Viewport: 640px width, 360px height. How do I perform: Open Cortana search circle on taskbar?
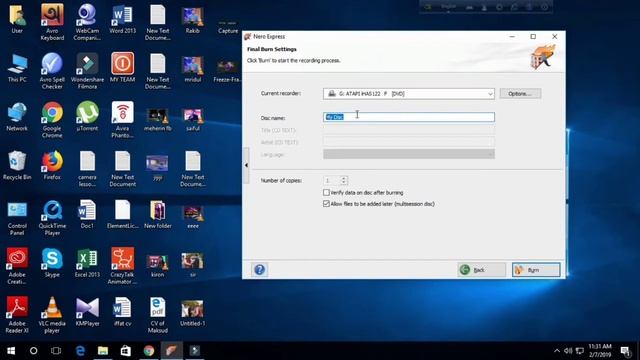[33, 351]
